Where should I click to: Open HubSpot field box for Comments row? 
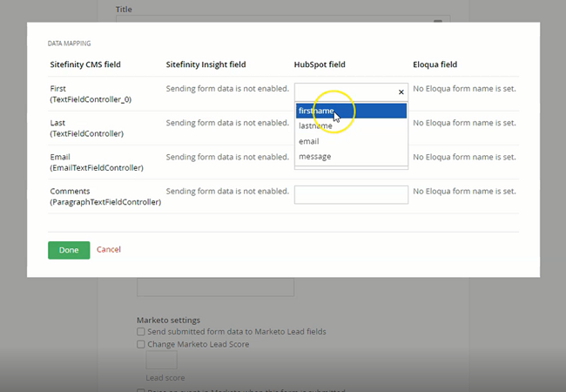351,194
